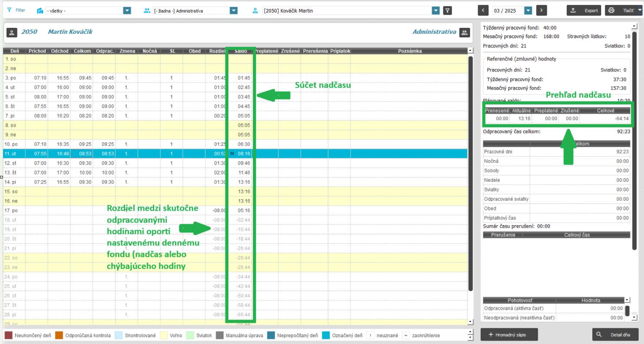The width and height of the screenshot is (644, 344).
Task: Click the building icon beside the všetky dropdown
Action: click(40, 11)
